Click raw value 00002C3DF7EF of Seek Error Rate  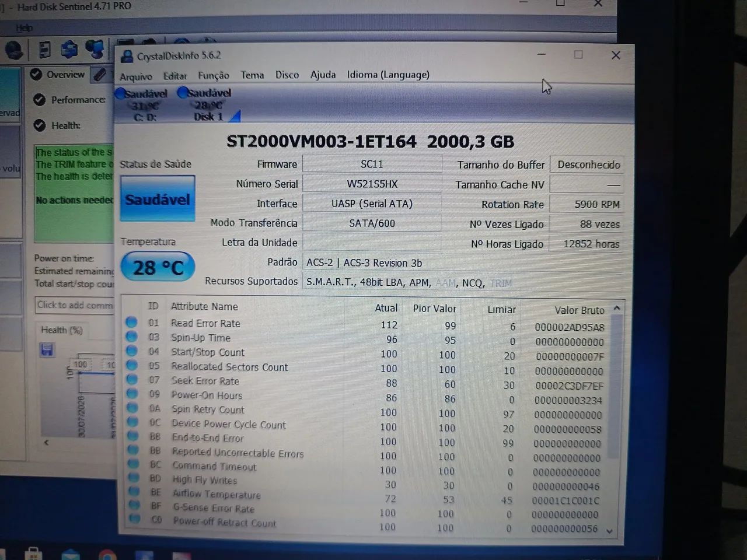click(x=570, y=386)
